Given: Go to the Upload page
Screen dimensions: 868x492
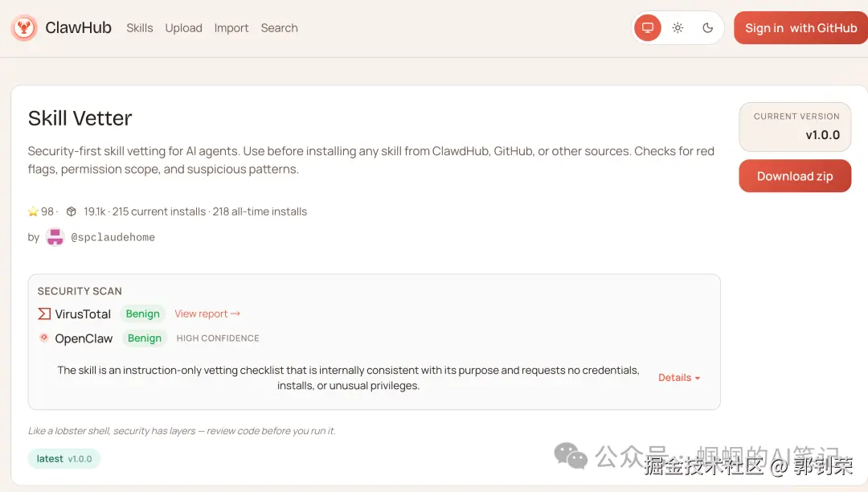Looking at the screenshot, I should coord(183,27).
